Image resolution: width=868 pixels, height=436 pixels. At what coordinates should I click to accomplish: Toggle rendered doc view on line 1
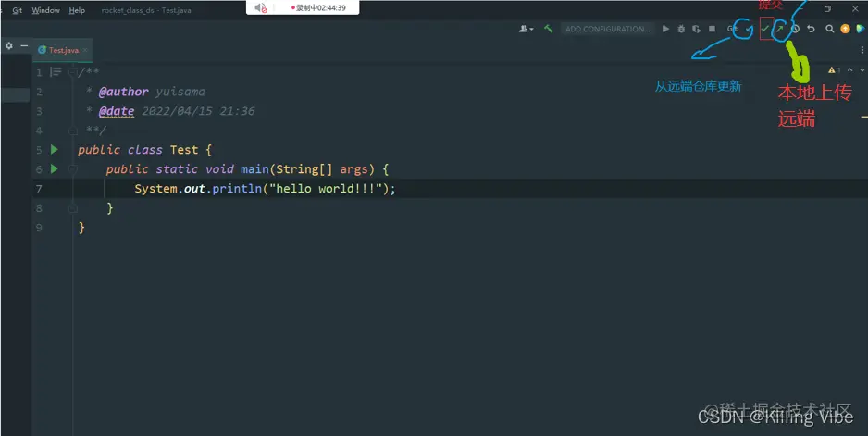click(56, 72)
